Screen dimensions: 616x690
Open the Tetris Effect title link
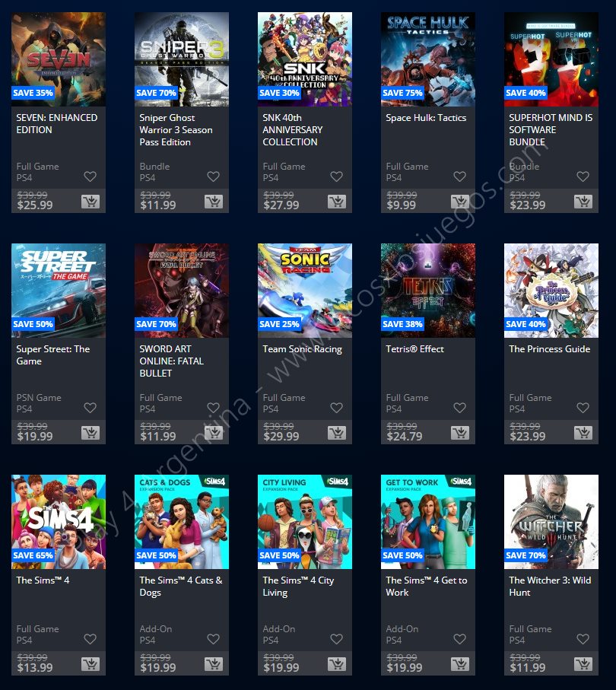point(414,349)
